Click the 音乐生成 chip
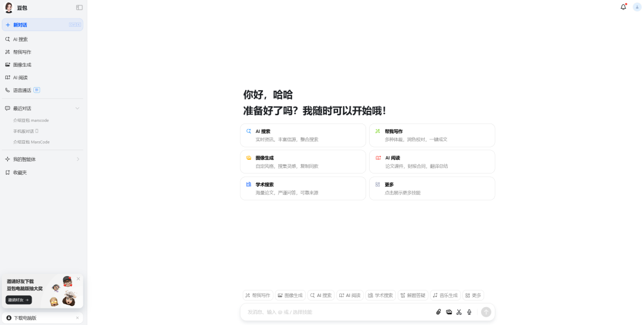 445,295
